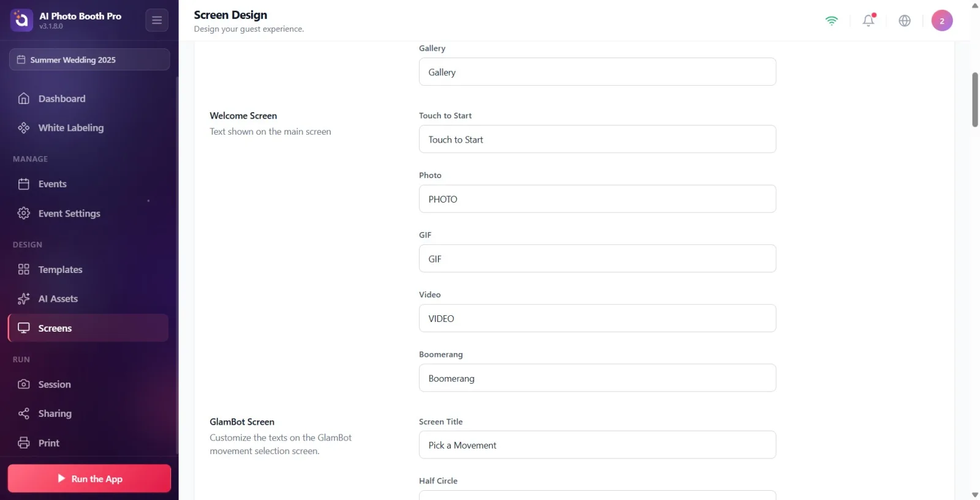Screen dimensions: 980x500
Task: Click the AI Assets sparkle icon
Action: 24,299
